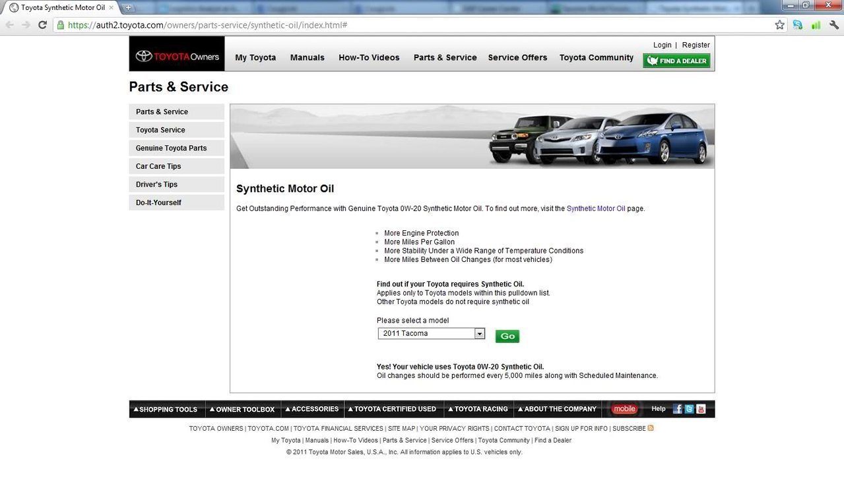The width and height of the screenshot is (844, 504).
Task: Click the green padlock in address bar
Action: tap(61, 25)
